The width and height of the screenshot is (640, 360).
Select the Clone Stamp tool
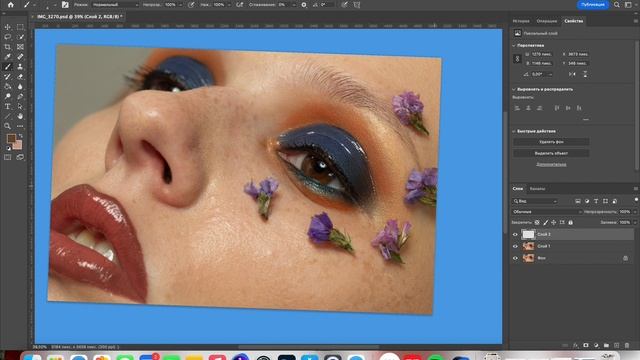point(20,67)
